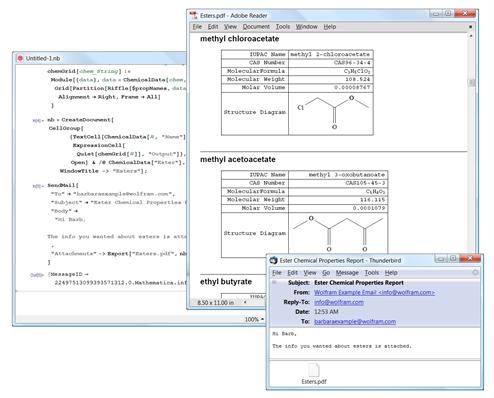This screenshot has height=398, width=494.
Task: Click the barbaraexample@wolfram.com recipient link
Action: [355, 322]
